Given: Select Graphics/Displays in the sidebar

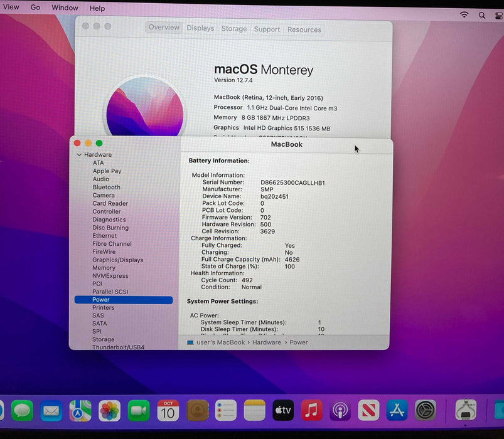Looking at the screenshot, I should tap(117, 260).
